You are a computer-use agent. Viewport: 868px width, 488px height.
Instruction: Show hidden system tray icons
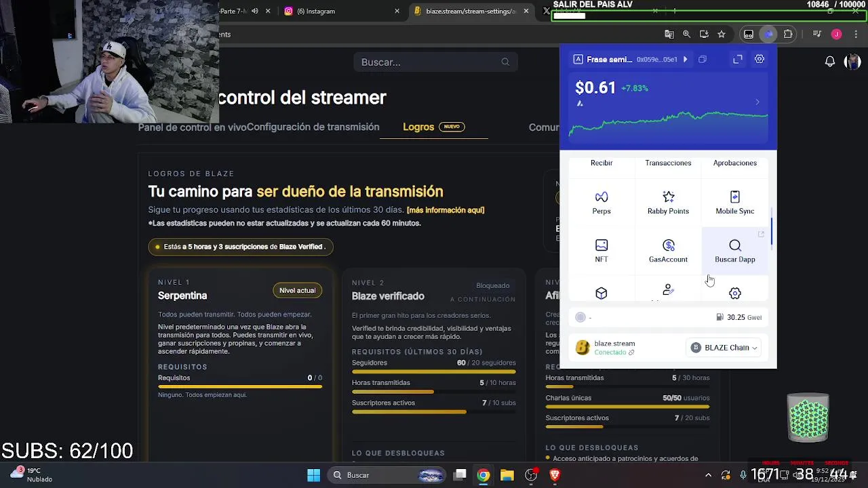[x=709, y=475]
